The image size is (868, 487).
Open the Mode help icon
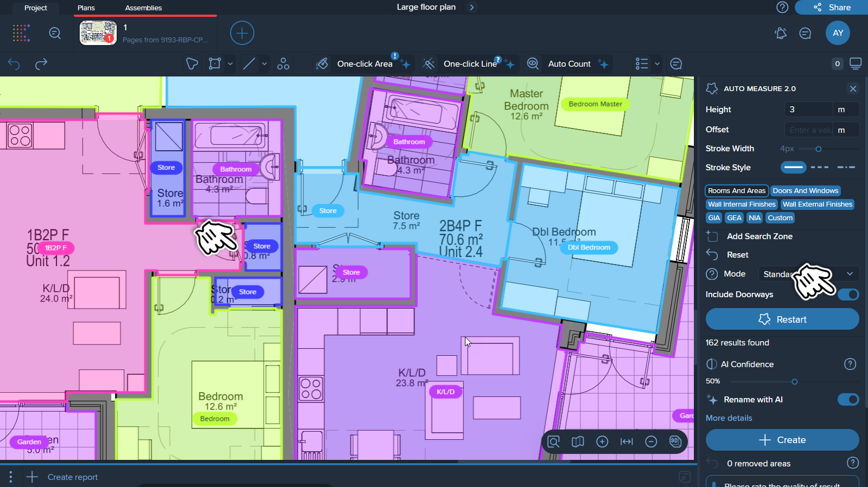712,274
